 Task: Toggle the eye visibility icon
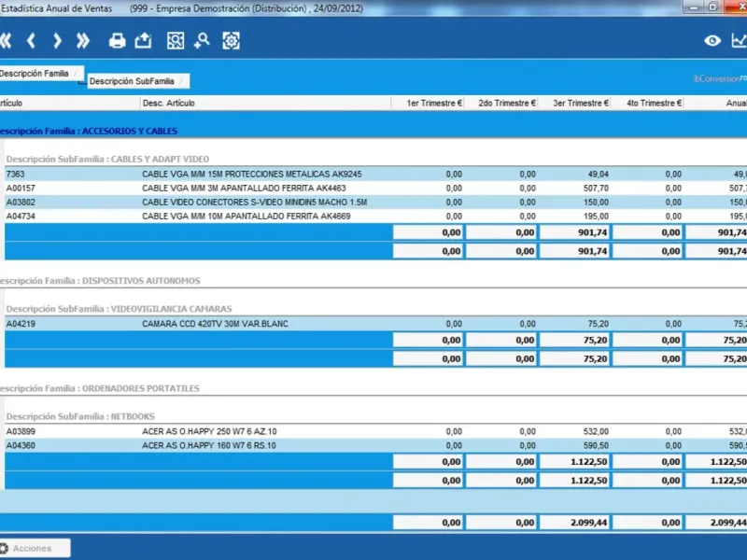click(712, 41)
